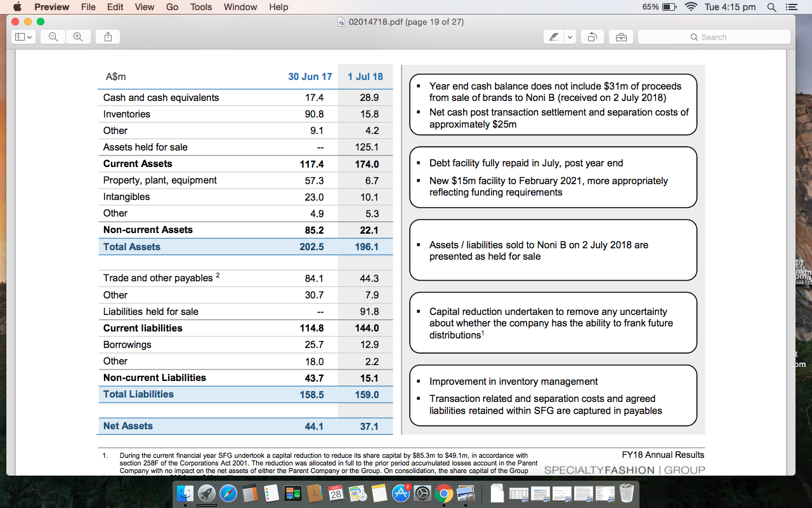
Task: Expand the highlight style dropdown arrow
Action: click(x=569, y=37)
